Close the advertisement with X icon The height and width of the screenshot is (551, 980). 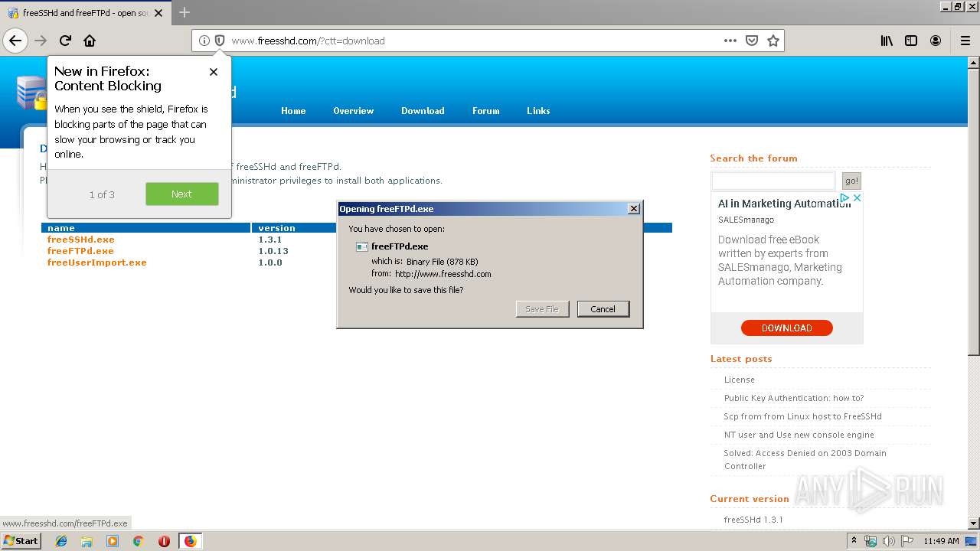tap(857, 198)
